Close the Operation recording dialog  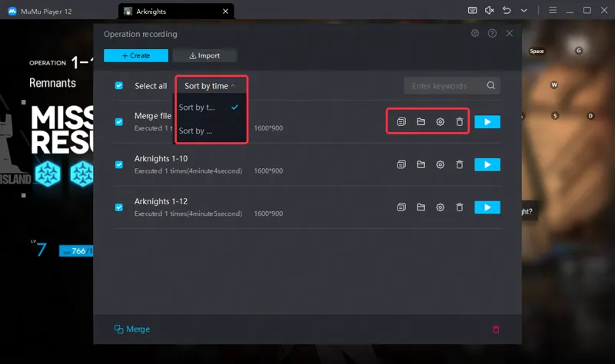[509, 33]
